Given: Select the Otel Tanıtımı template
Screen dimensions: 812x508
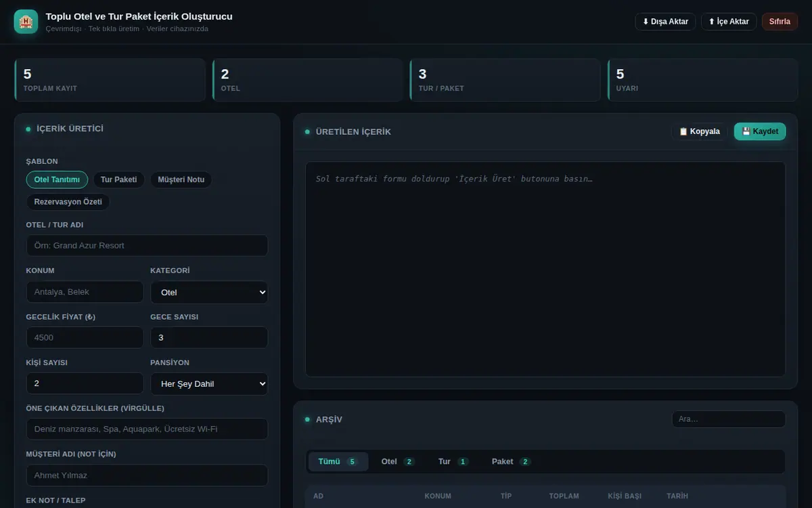Looking at the screenshot, I should (x=57, y=179).
